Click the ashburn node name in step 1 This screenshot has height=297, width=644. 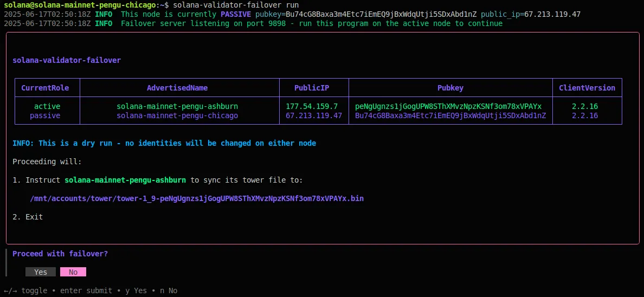click(x=125, y=180)
